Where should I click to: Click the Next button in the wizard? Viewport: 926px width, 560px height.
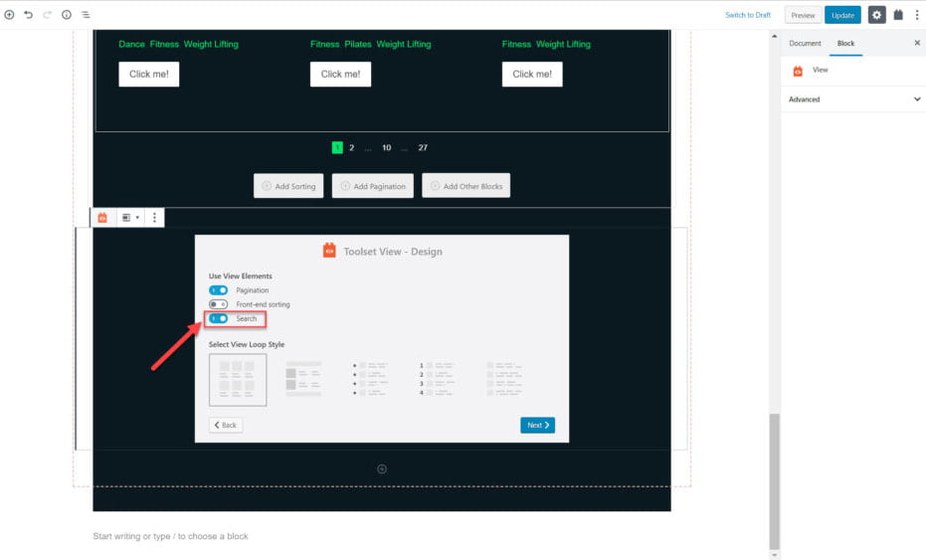pyautogui.click(x=537, y=425)
